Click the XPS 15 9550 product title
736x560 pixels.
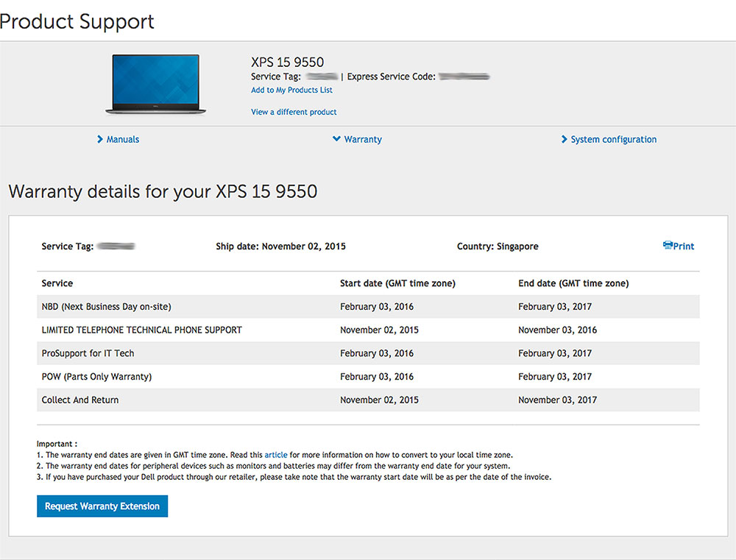point(287,62)
